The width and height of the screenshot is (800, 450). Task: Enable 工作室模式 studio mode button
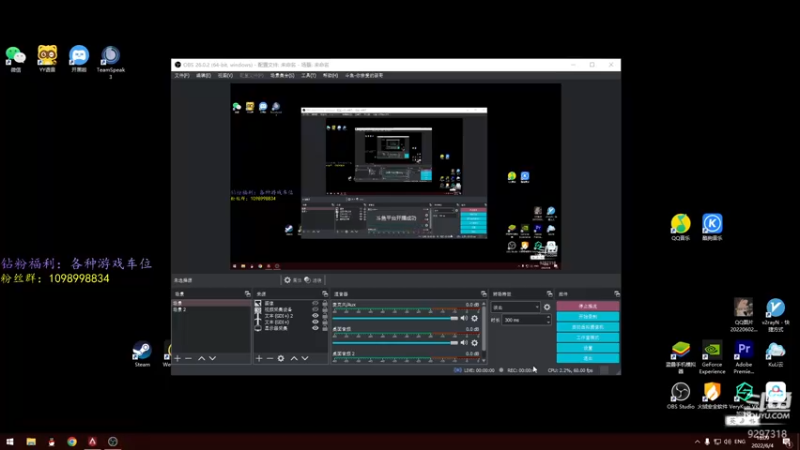pos(588,337)
